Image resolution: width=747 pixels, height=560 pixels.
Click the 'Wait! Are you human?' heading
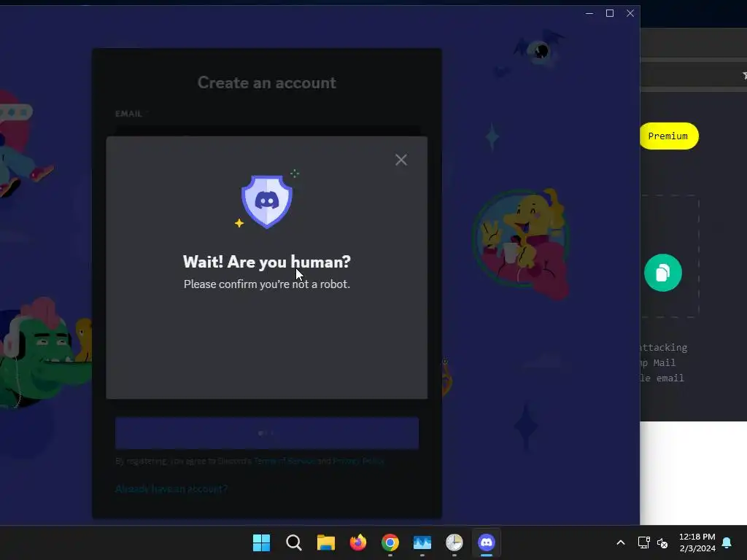click(x=267, y=262)
